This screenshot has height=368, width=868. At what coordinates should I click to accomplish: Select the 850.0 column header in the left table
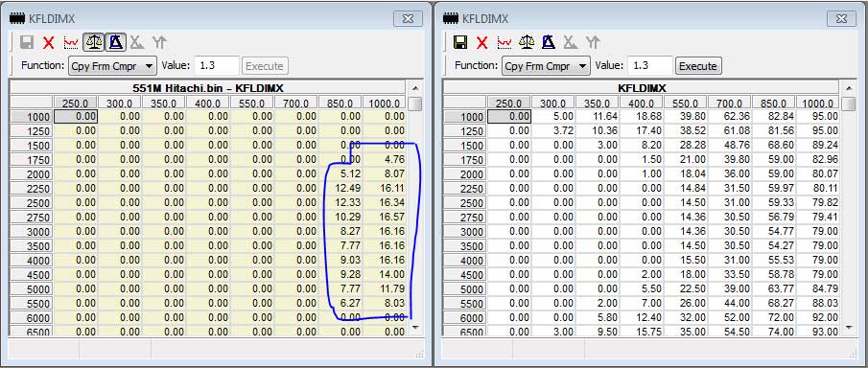pyautogui.click(x=340, y=103)
